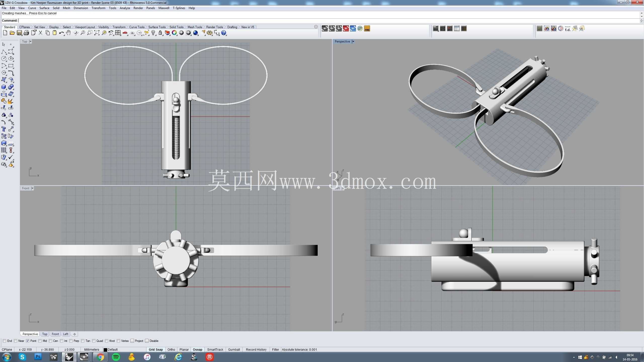Viewport: 644px width, 362px height.
Task: Click the Cut scissors icon
Action: 40,33
